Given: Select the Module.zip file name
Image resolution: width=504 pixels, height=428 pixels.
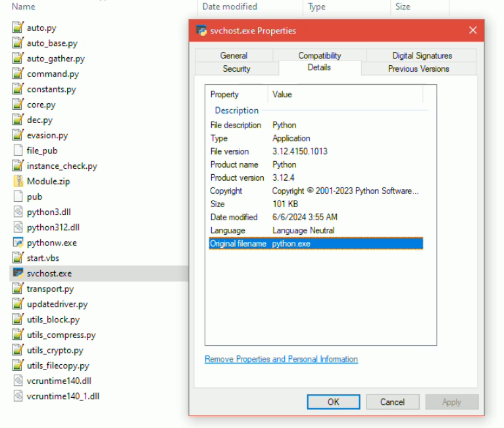Looking at the screenshot, I should (x=48, y=181).
